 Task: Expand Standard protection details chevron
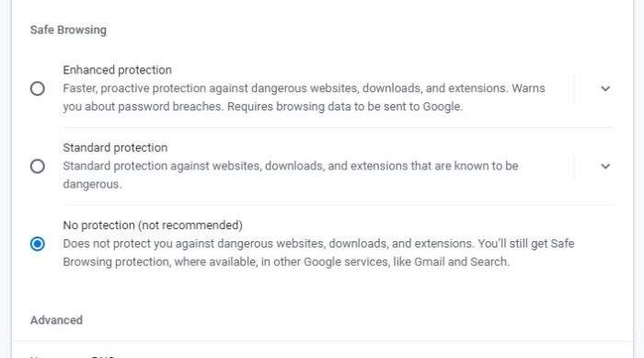point(605,166)
